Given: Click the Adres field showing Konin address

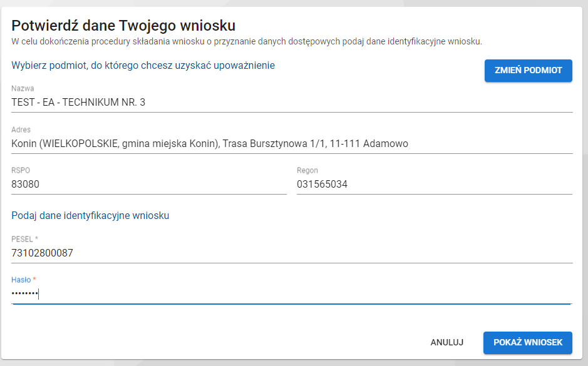Looking at the screenshot, I should (x=292, y=143).
